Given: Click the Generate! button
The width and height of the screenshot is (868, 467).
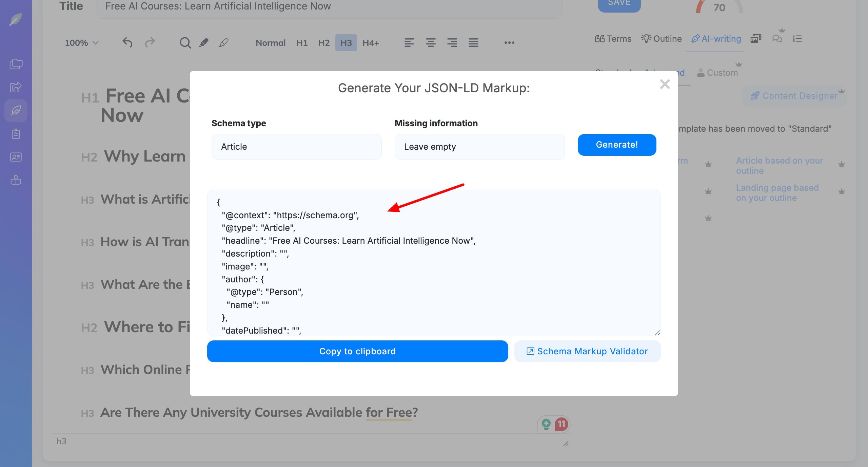Looking at the screenshot, I should pos(616,145).
